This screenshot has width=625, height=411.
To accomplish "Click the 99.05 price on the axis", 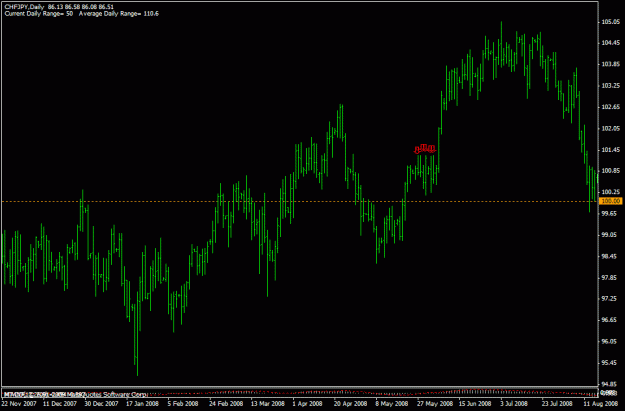I will (x=609, y=235).
